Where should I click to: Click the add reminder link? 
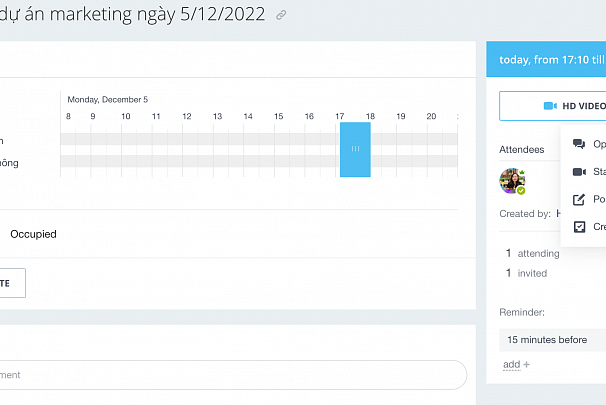[516, 364]
